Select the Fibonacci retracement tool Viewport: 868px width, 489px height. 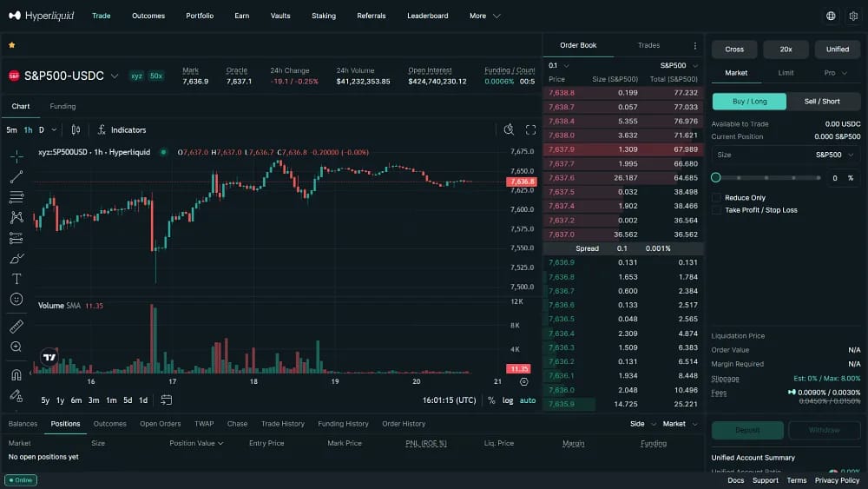[x=16, y=197]
